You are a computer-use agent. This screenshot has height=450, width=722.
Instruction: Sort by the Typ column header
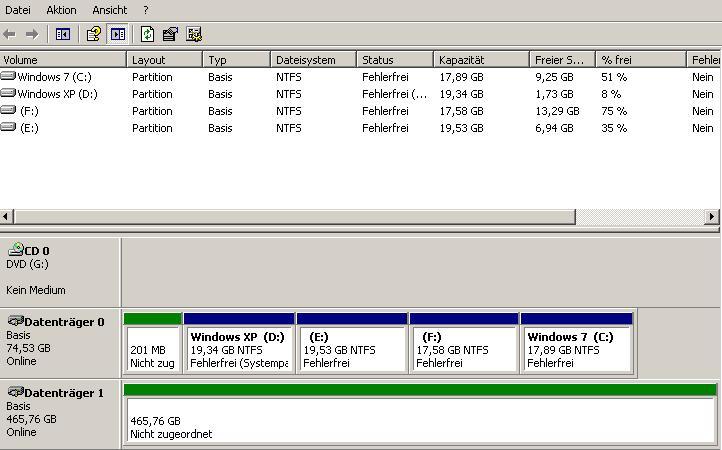pyautogui.click(x=236, y=60)
